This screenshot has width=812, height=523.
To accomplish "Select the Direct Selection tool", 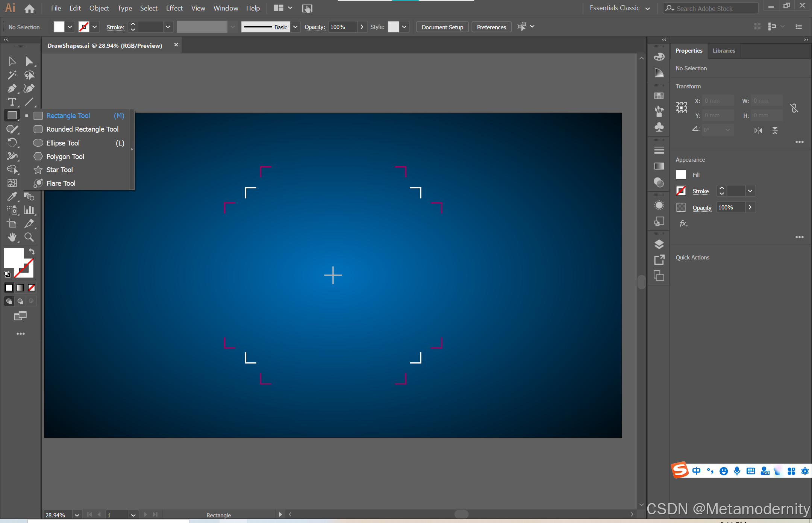I will 29,61.
